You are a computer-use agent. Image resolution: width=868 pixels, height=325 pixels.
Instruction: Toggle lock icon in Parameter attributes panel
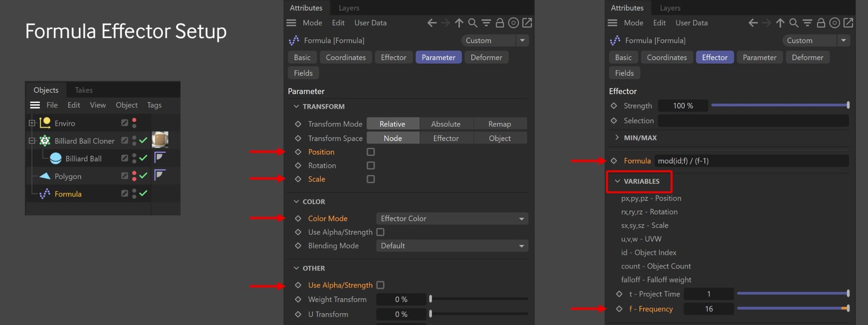[500, 23]
